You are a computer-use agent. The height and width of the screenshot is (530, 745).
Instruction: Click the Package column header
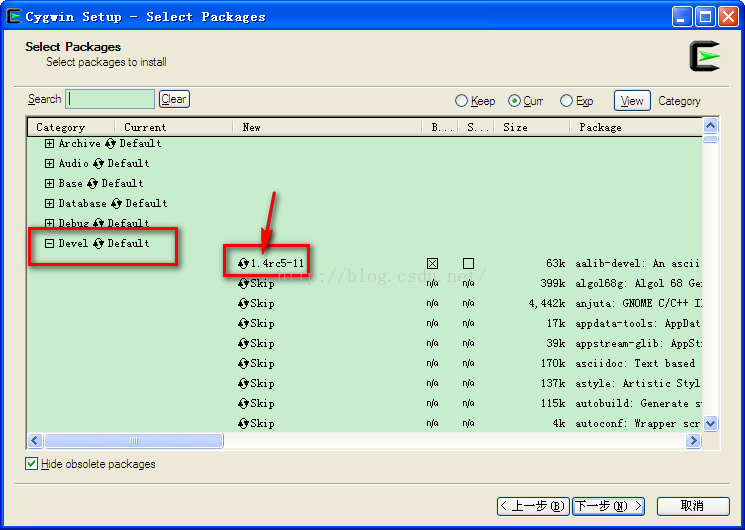tap(636, 127)
